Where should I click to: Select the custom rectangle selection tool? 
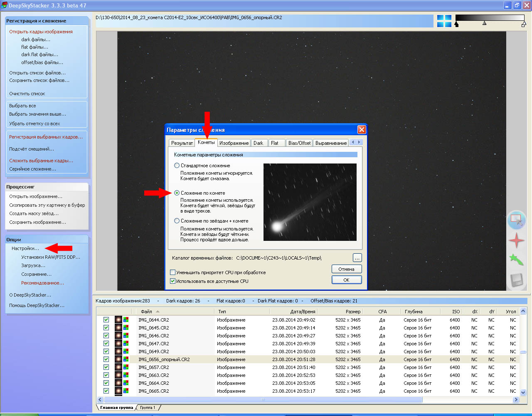tap(516, 219)
